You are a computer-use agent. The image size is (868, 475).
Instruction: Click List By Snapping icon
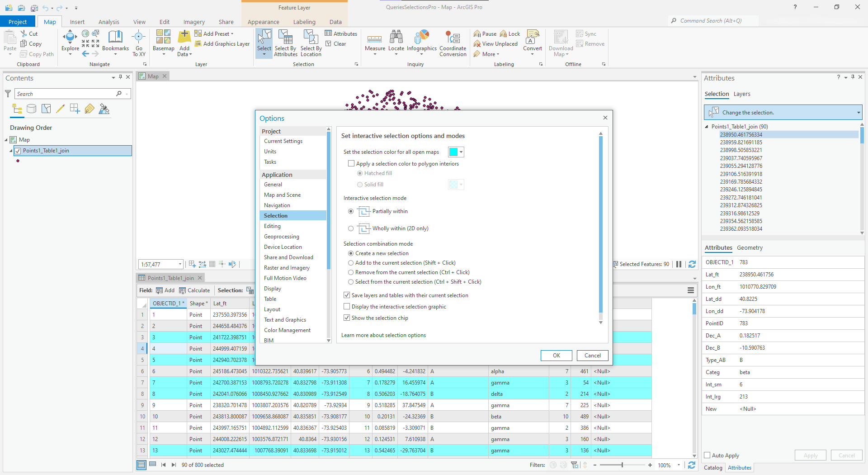pos(75,109)
